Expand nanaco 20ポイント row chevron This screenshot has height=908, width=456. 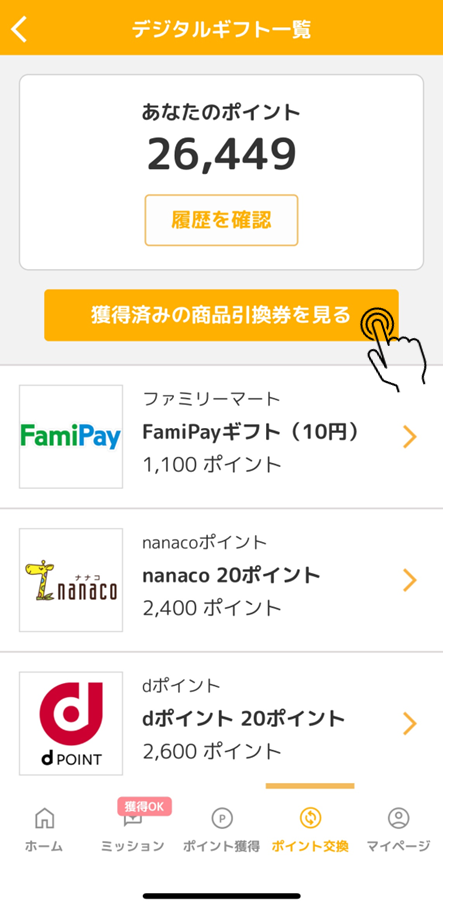coord(410,580)
